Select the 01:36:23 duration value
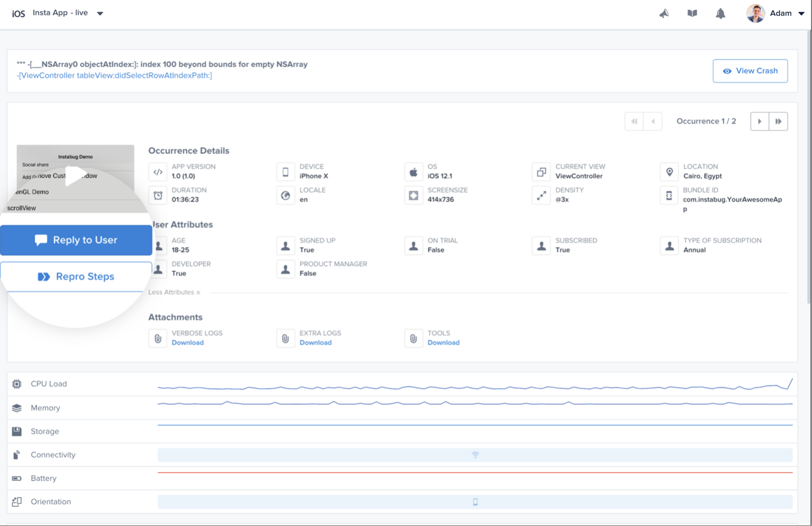This screenshot has height=526, width=812. pos(185,199)
